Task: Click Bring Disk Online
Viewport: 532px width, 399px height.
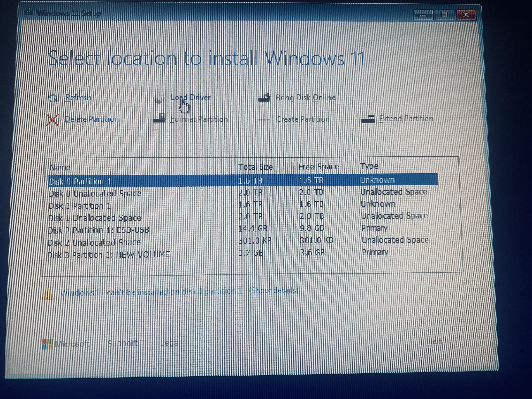Action: [x=305, y=98]
